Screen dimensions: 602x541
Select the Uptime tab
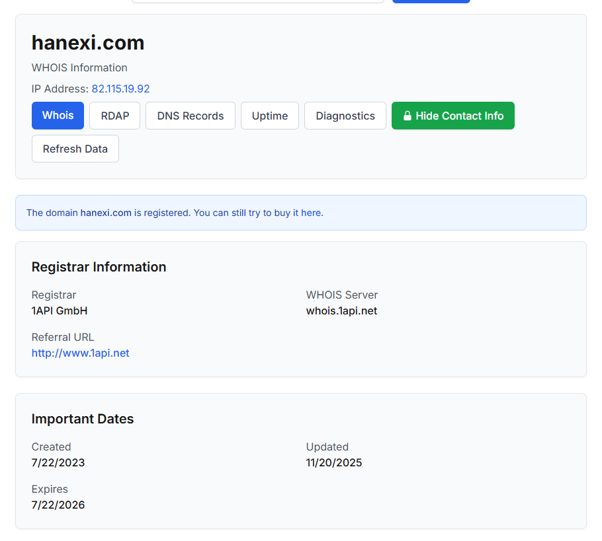270,116
